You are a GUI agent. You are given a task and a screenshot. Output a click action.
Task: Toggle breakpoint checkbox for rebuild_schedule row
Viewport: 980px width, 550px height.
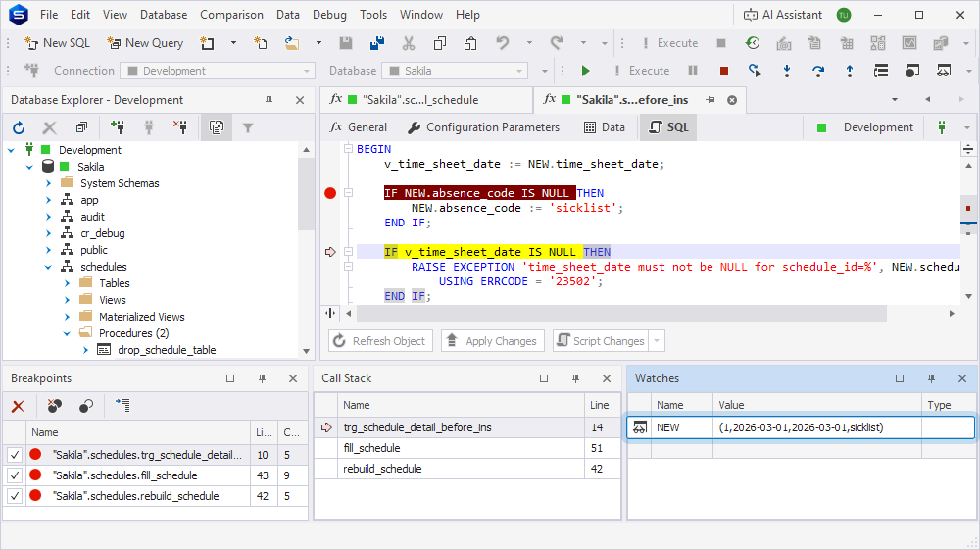tap(15, 496)
